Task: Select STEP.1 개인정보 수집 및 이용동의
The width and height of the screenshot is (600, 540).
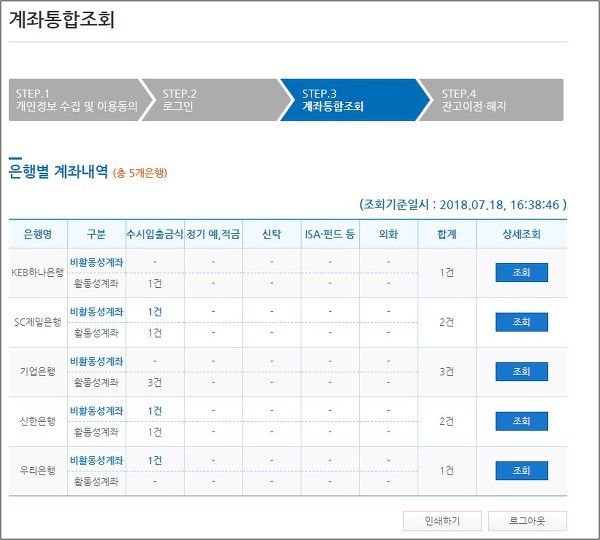Action: 77,100
